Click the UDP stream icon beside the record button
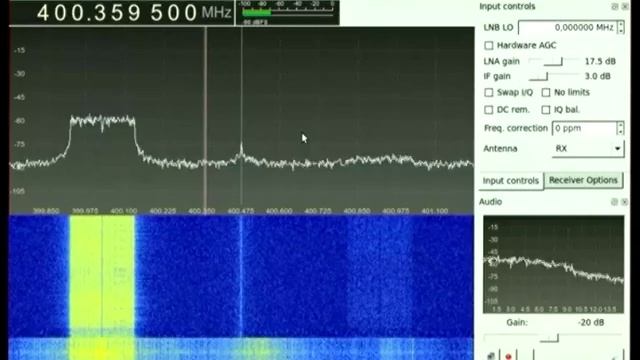The width and height of the screenshot is (640, 360). 491,356
